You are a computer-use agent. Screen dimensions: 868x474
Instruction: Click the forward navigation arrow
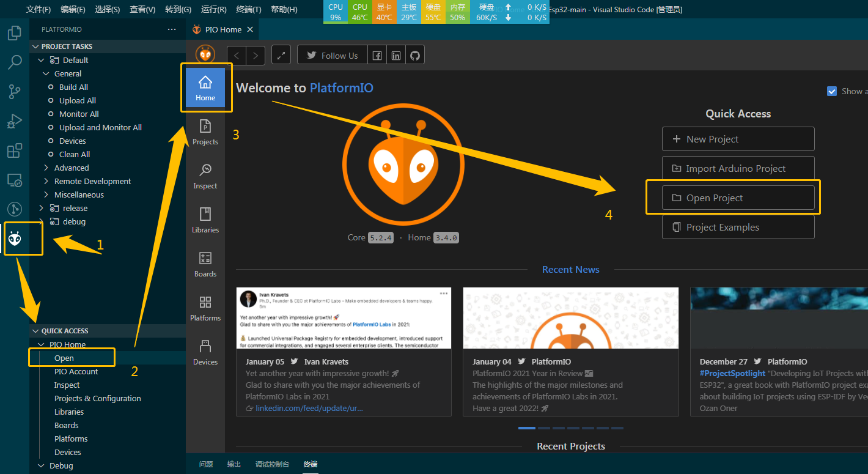256,55
